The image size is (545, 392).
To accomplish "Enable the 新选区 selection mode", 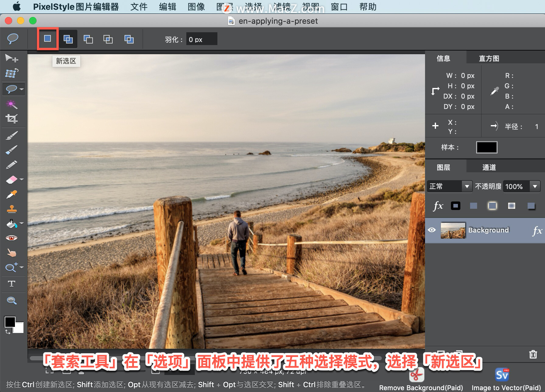I will tap(47, 39).
